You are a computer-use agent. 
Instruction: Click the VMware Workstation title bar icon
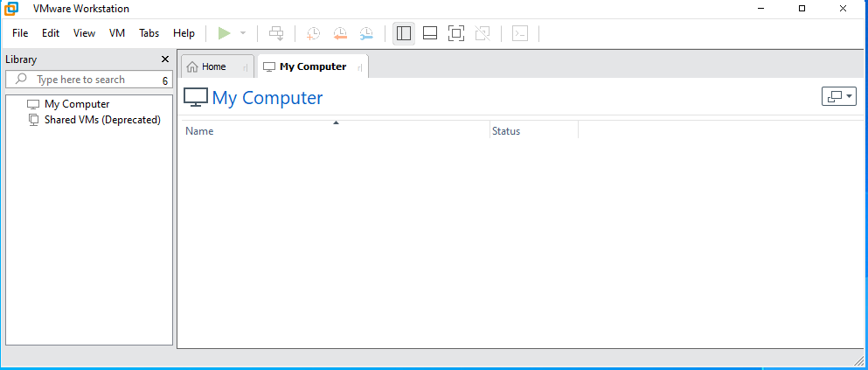tap(10, 9)
